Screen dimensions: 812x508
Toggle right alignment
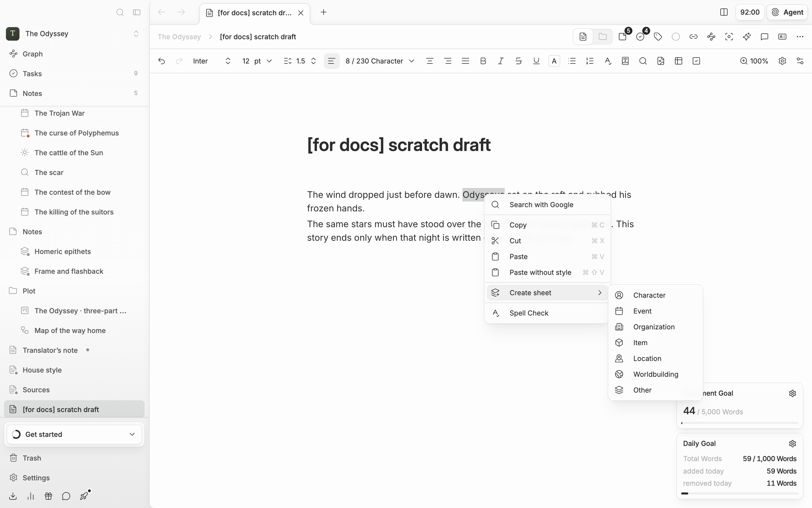448,61
